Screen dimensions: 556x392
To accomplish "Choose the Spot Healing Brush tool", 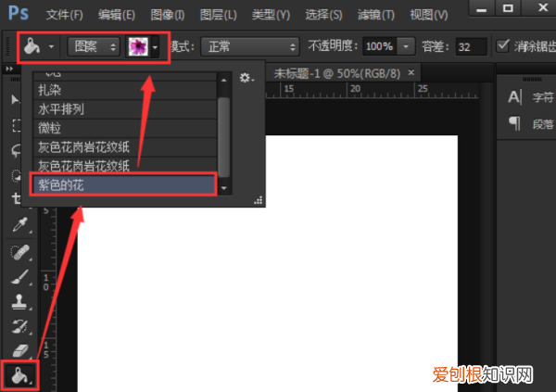I will 17,252.
